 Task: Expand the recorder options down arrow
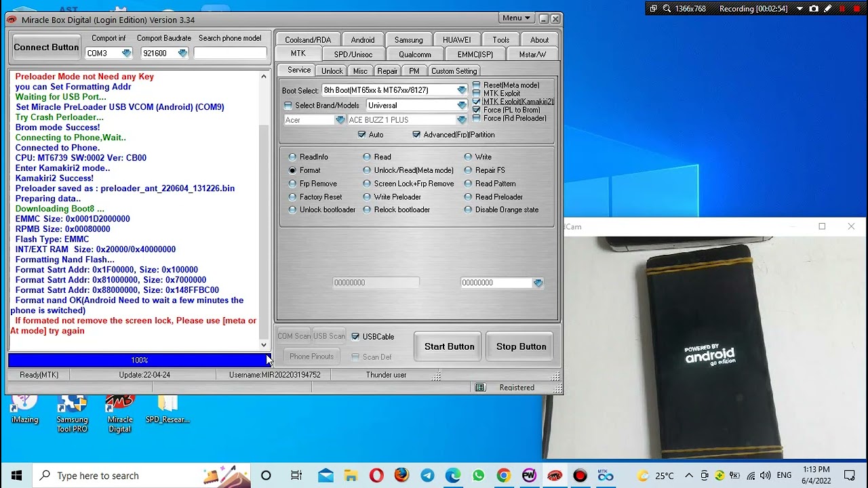(x=800, y=9)
